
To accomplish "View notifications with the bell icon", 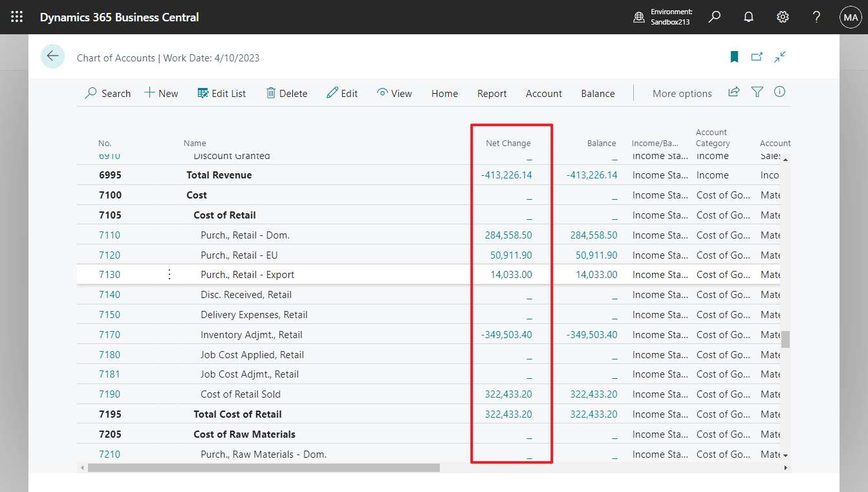I will pyautogui.click(x=748, y=17).
